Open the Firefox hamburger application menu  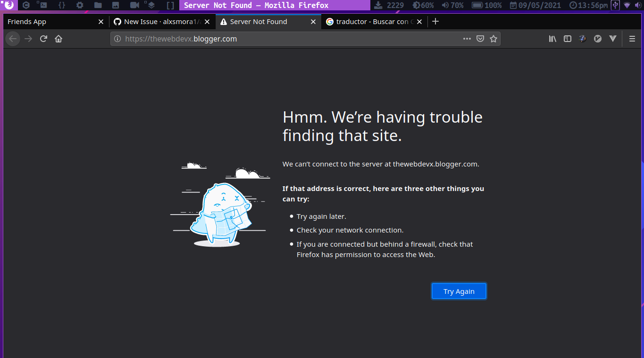coord(632,39)
